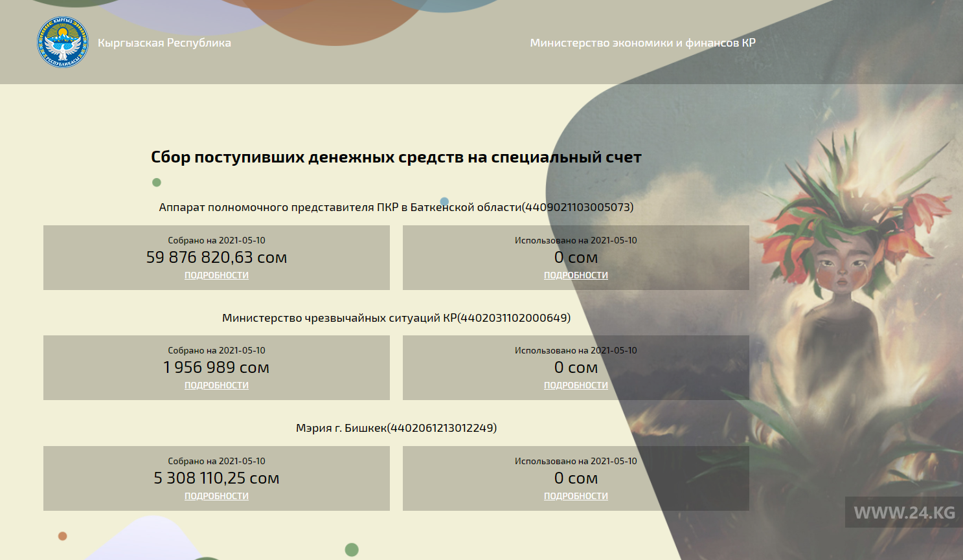The width and height of the screenshot is (963, 560).
Task: Select the Batken region representative account title
Action: (x=396, y=207)
